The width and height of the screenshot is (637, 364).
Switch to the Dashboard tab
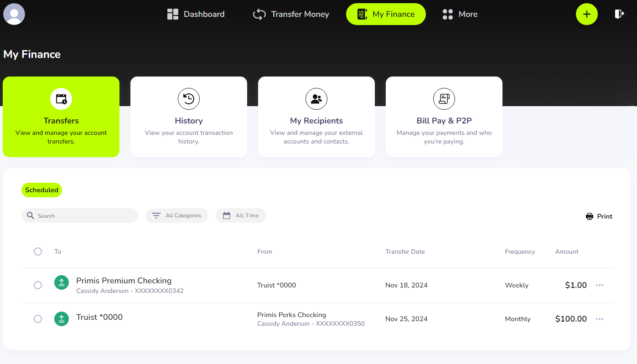(196, 14)
